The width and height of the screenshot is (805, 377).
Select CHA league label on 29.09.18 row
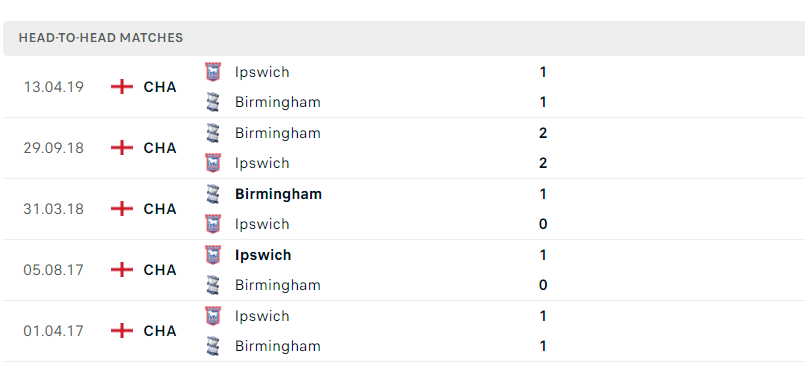coord(160,148)
